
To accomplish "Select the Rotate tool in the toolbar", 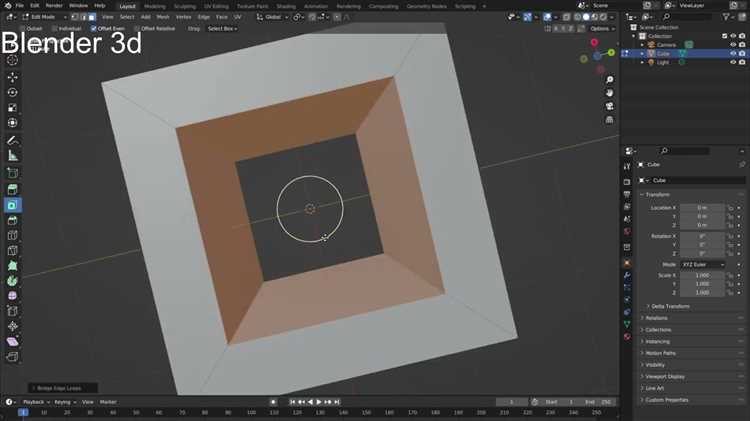I will (13, 93).
